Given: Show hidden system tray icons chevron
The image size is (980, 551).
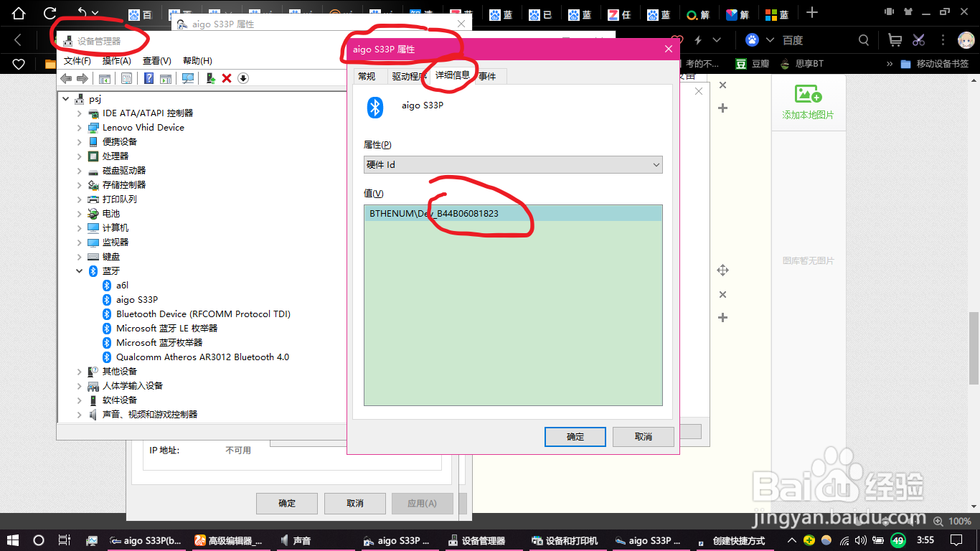Looking at the screenshot, I should click(x=792, y=540).
